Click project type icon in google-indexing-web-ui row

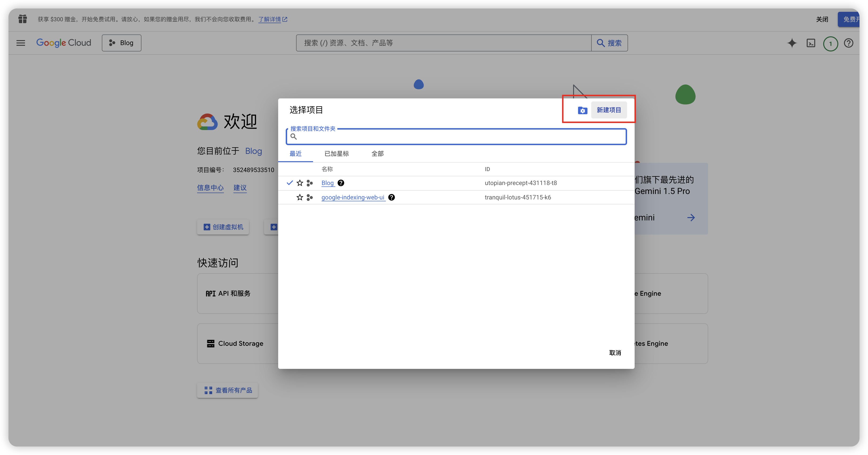coord(310,197)
